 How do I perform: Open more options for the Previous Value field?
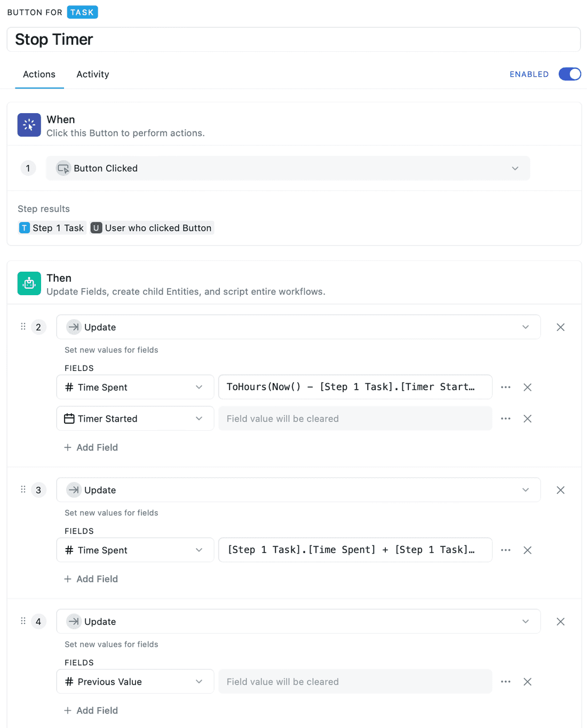(x=505, y=682)
